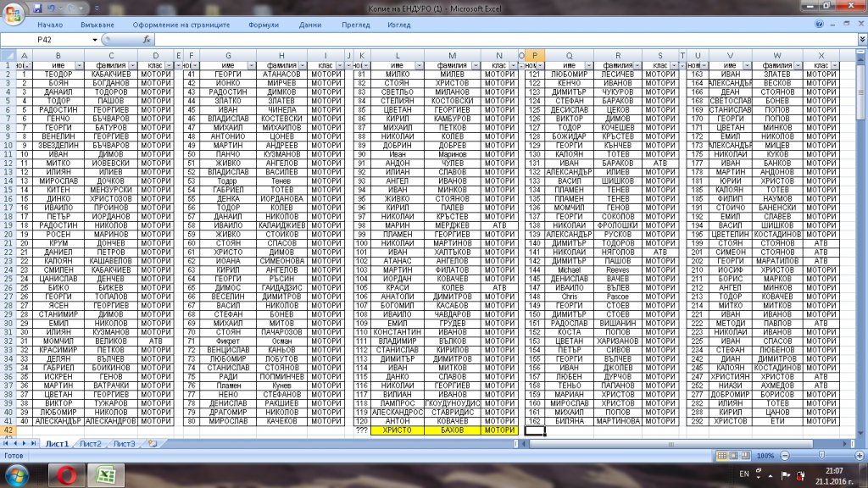This screenshot has width=868, height=488.
Task: Click the Excel taskbar button
Action: (105, 475)
